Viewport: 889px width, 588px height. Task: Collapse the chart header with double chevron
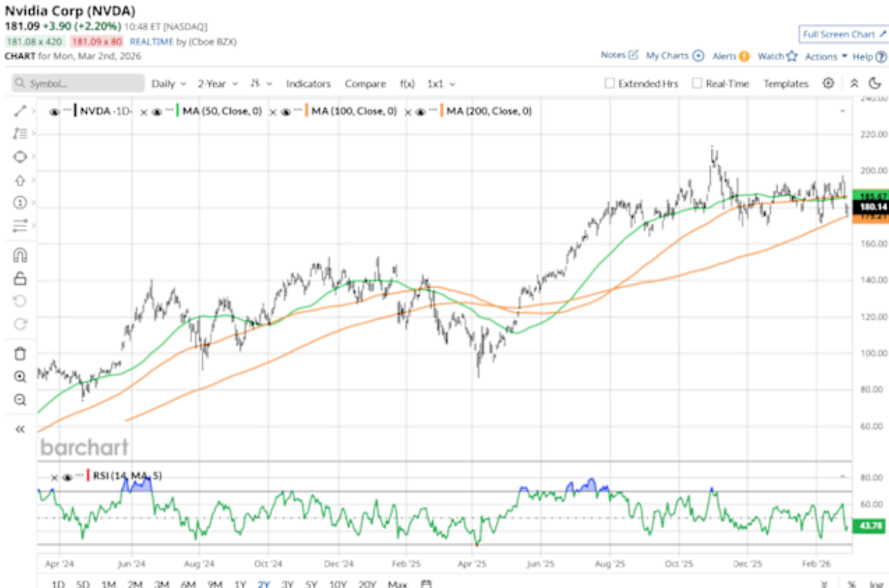point(854,83)
